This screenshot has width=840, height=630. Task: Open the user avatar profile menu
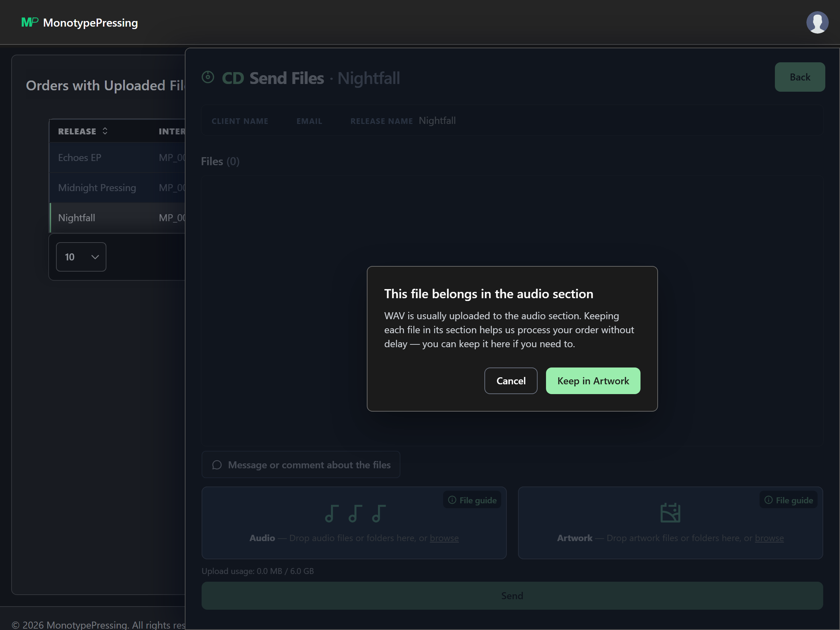[817, 22]
